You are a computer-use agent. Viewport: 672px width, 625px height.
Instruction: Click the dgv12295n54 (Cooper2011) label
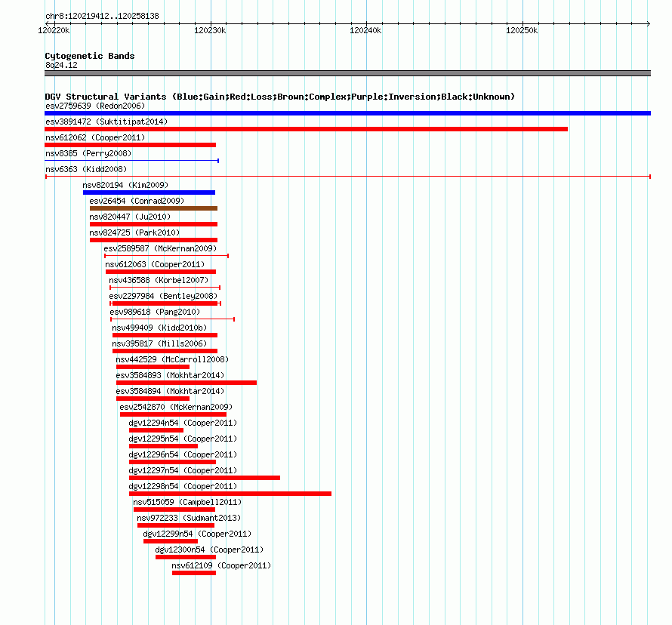(183, 439)
